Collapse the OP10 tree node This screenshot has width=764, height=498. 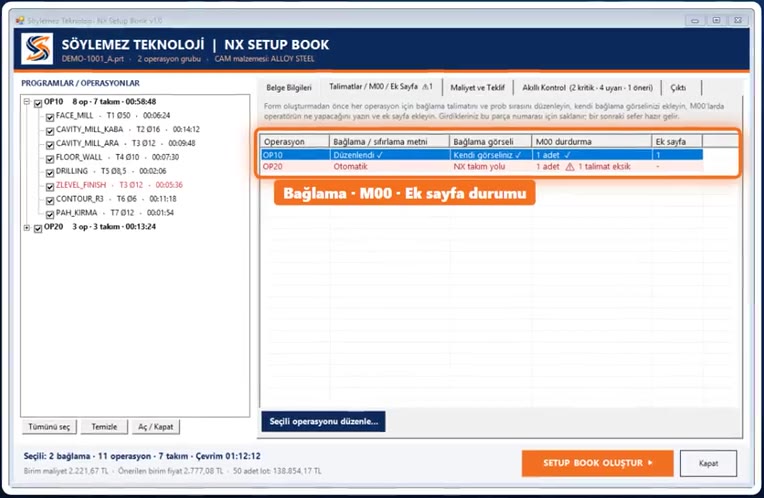pyautogui.click(x=27, y=102)
